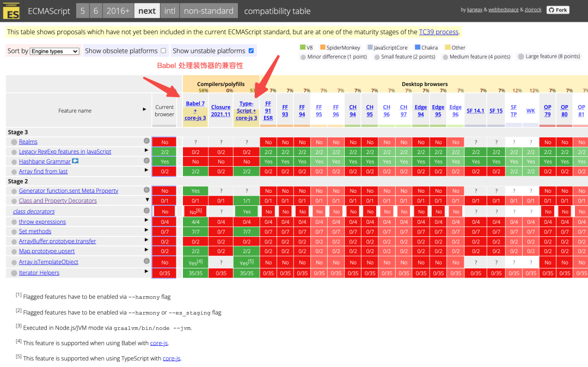Open the Realms feature link

click(x=28, y=142)
